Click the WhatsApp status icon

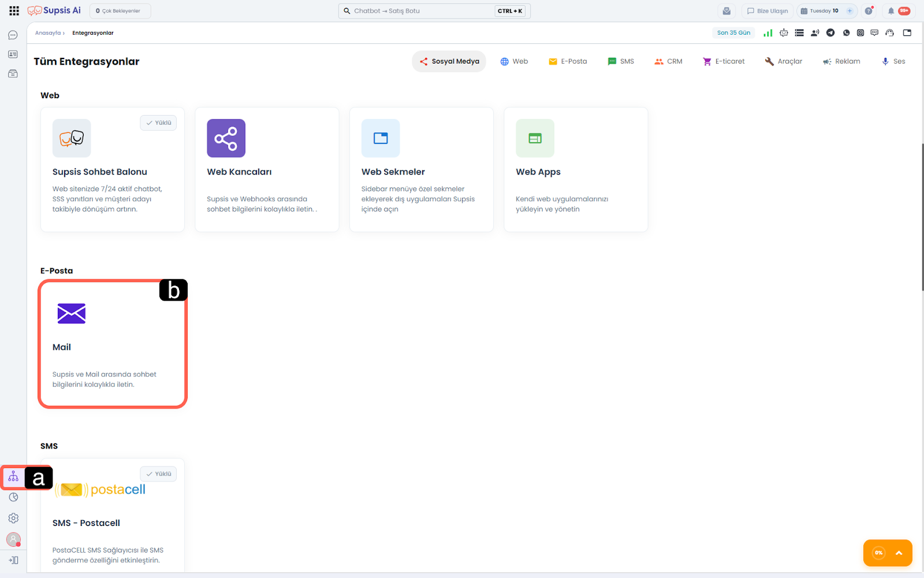[846, 33]
